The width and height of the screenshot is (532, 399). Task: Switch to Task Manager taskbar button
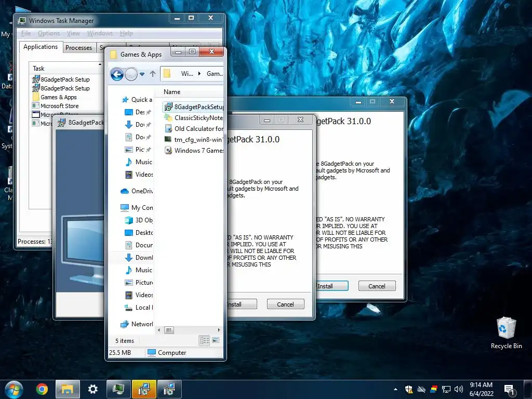tap(118, 389)
